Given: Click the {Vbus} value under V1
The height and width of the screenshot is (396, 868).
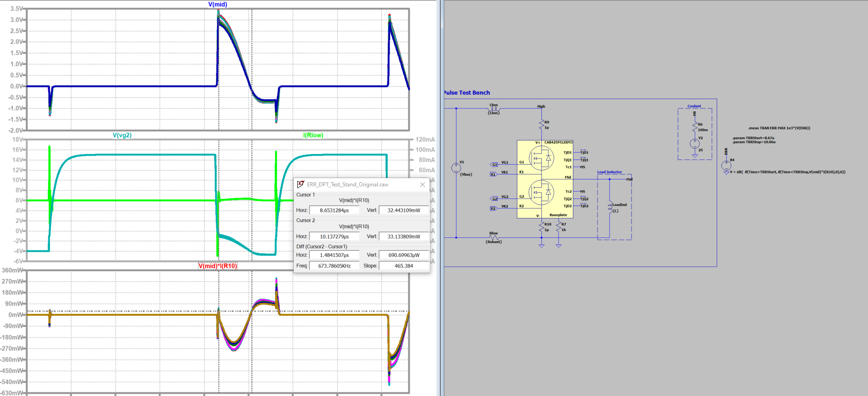Looking at the screenshot, I should pyautogui.click(x=466, y=174).
